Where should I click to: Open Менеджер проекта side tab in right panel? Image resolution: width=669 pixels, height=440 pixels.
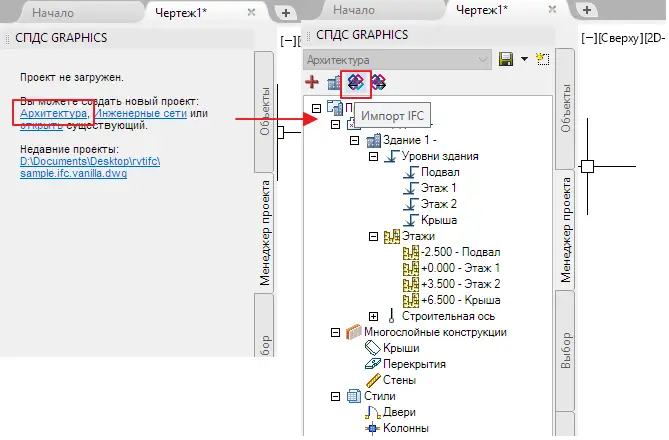(x=566, y=230)
